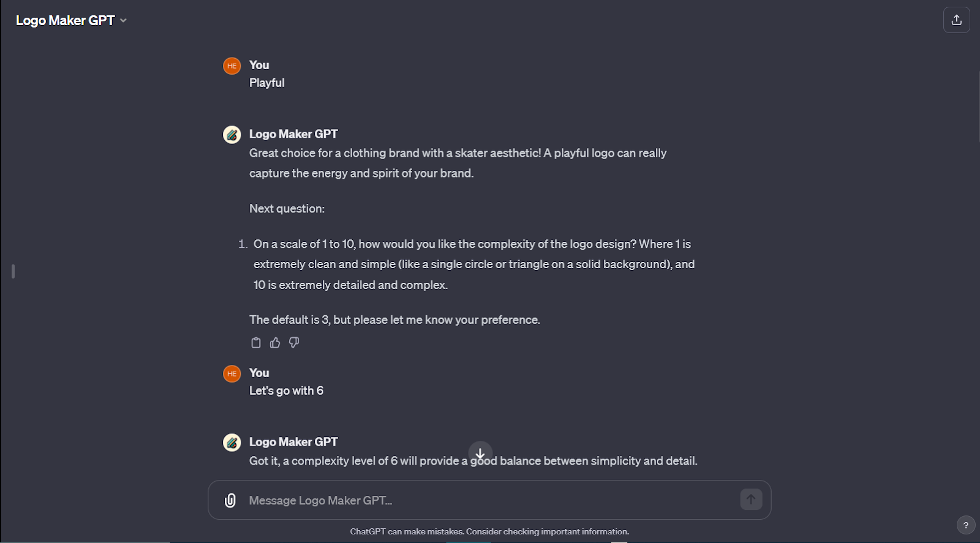Give a thumbs up to the response

[274, 342]
